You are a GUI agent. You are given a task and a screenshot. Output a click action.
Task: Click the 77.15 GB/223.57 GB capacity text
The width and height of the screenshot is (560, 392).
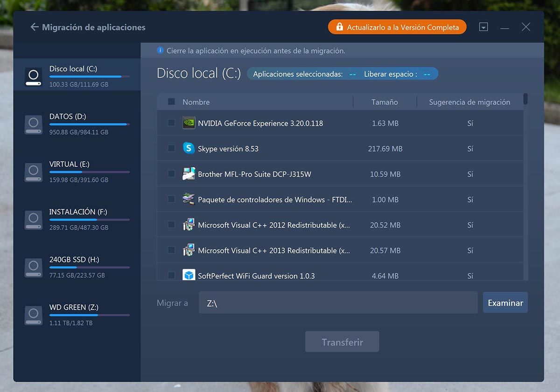tap(77, 275)
